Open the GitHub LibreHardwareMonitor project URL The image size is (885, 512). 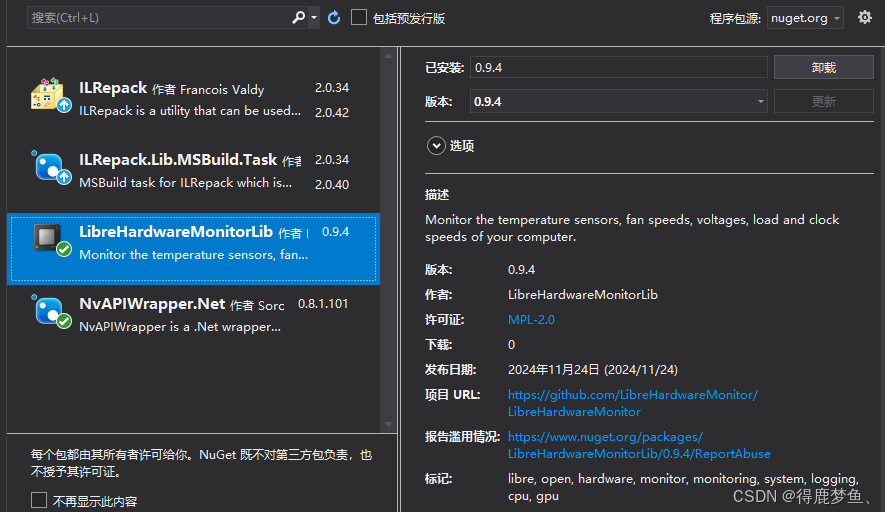pyautogui.click(x=633, y=403)
